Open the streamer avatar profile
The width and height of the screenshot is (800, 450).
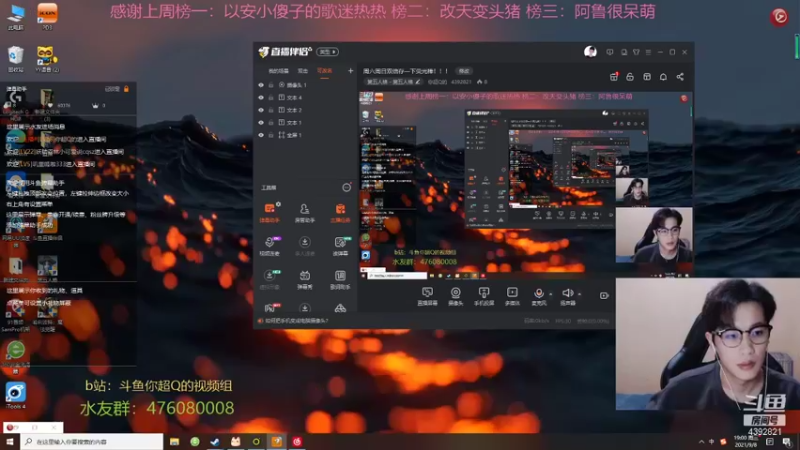click(590, 52)
